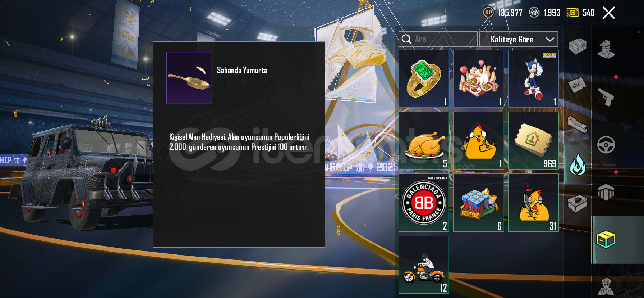Select the emerald ring gift item
Image resolution: width=644 pixels, height=298 pixels.
coord(424,78)
